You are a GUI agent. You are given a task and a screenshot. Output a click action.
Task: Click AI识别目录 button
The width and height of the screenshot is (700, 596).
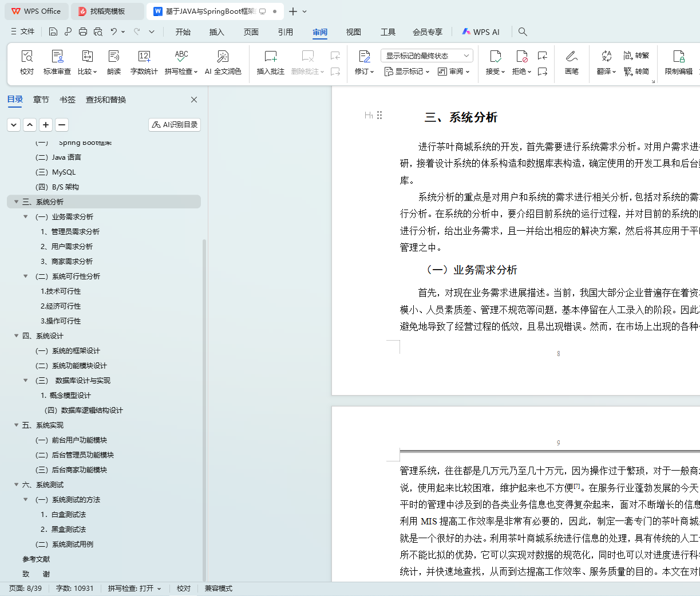point(175,124)
